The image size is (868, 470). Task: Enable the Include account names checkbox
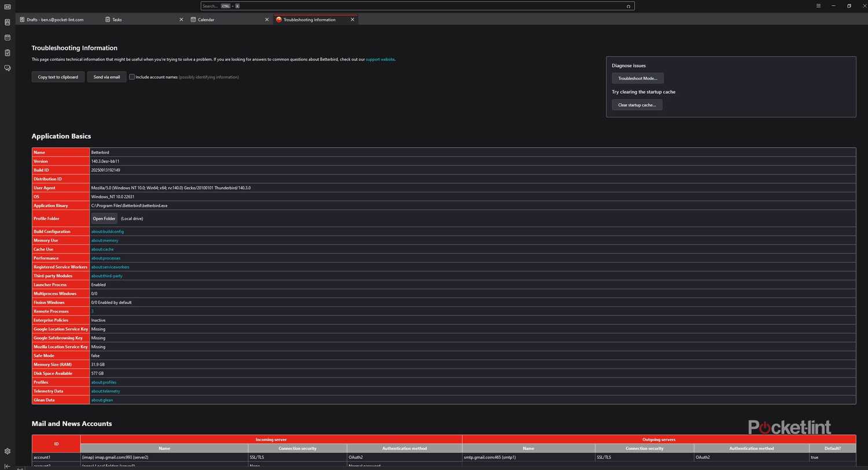point(132,76)
